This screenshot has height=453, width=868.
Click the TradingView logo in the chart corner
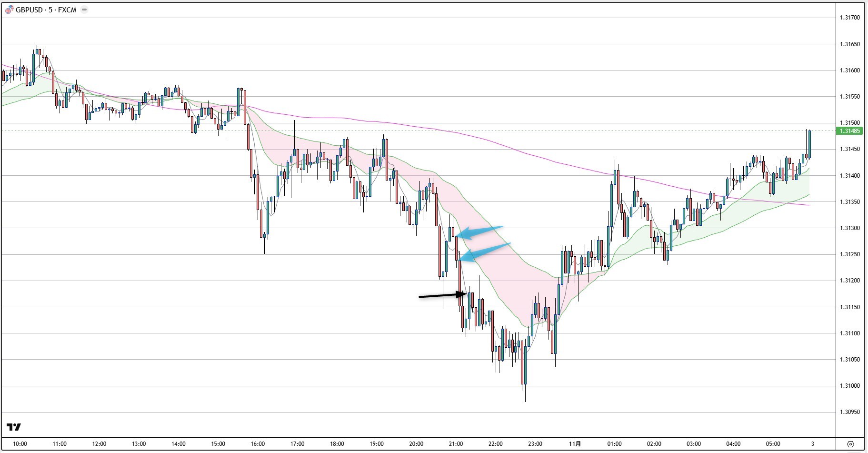tap(14, 427)
